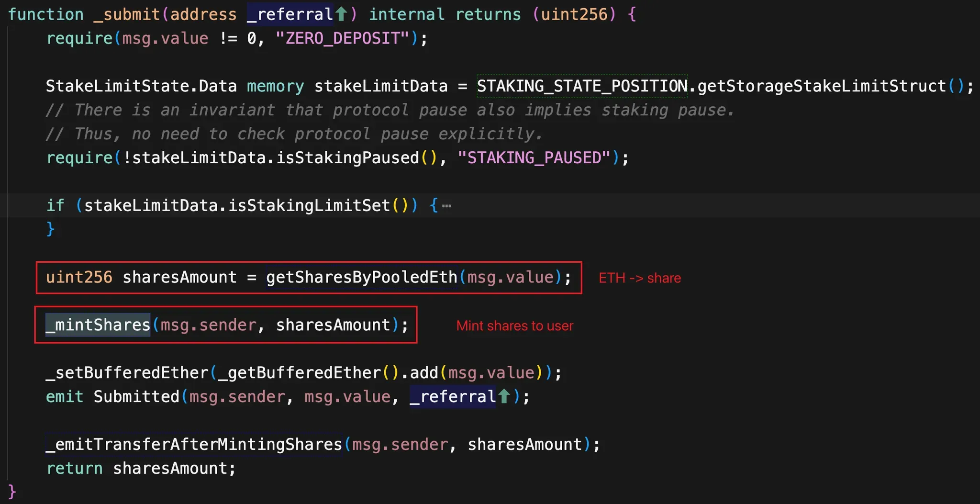980x504 pixels.
Task: Click uint256 in the returns clause
Action: point(574,14)
